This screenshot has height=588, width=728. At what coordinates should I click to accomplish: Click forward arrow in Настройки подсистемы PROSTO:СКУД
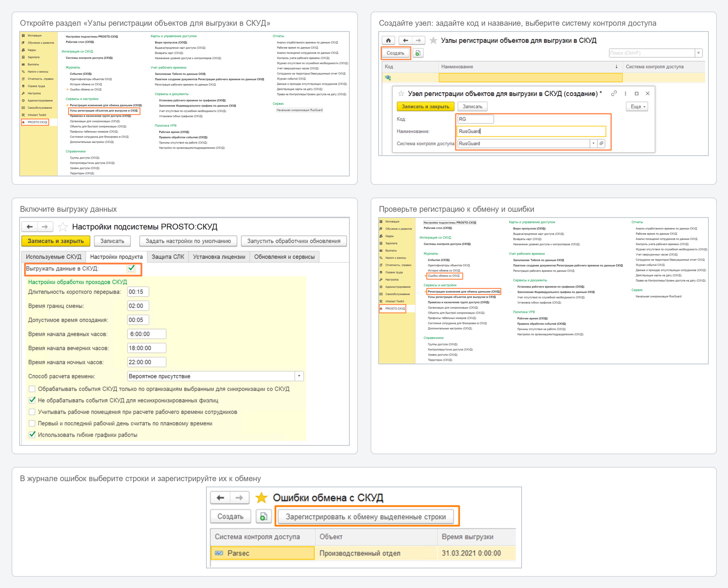click(45, 227)
